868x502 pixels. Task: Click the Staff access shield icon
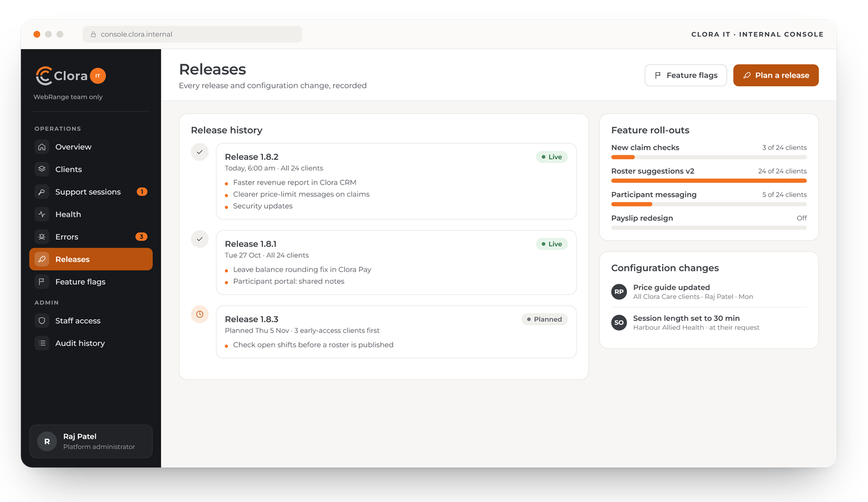pyautogui.click(x=42, y=321)
